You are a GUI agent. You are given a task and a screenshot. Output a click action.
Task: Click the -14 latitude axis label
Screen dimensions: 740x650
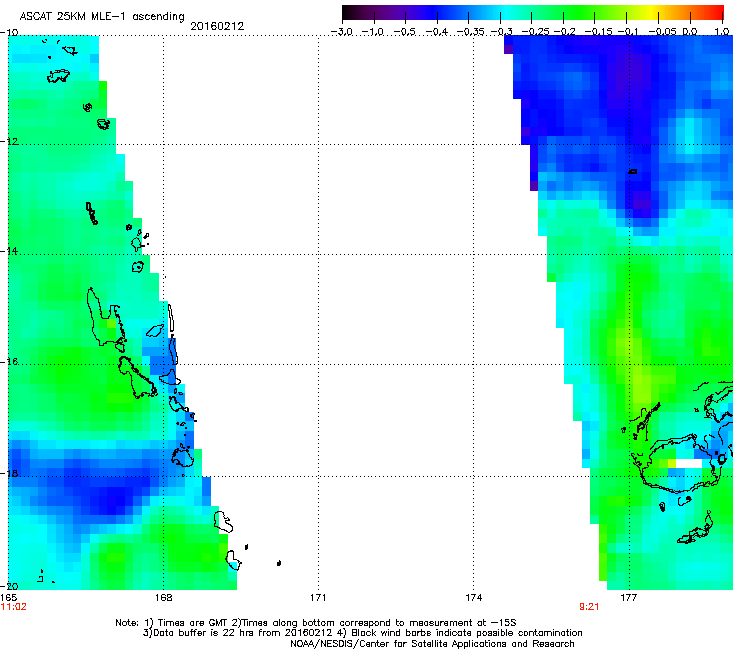9,252
